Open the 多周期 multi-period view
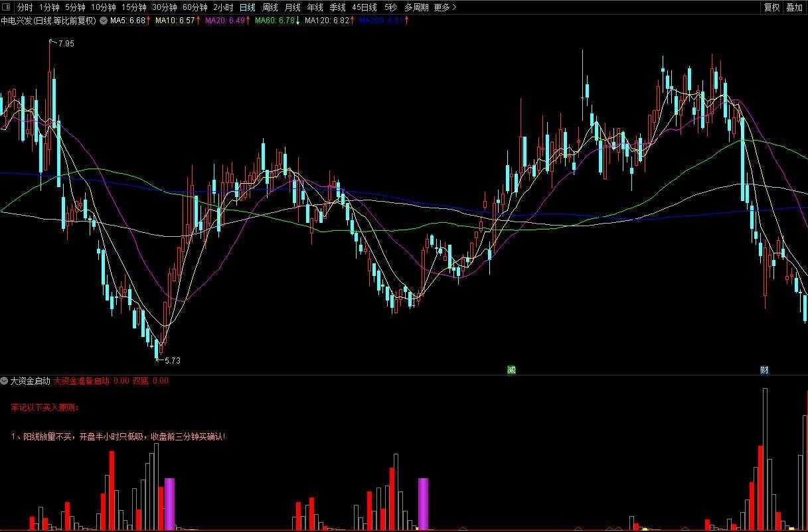 pos(417,8)
